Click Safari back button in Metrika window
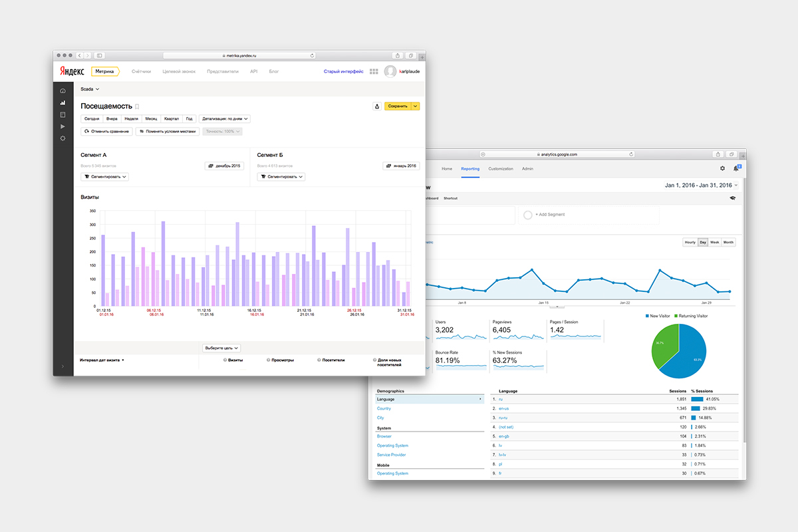798x532 pixels. (80, 55)
